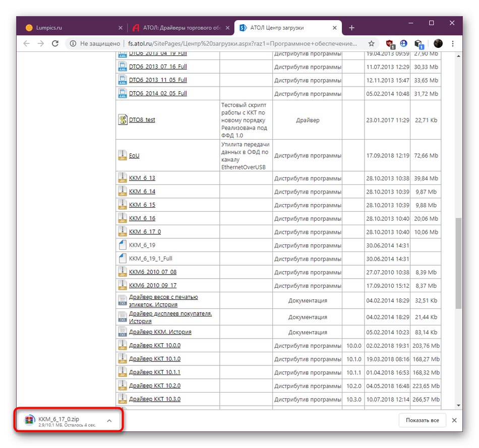The height and width of the screenshot is (448, 479).
Task: Reload the page with refresh icon
Action: pyautogui.click(x=55, y=43)
